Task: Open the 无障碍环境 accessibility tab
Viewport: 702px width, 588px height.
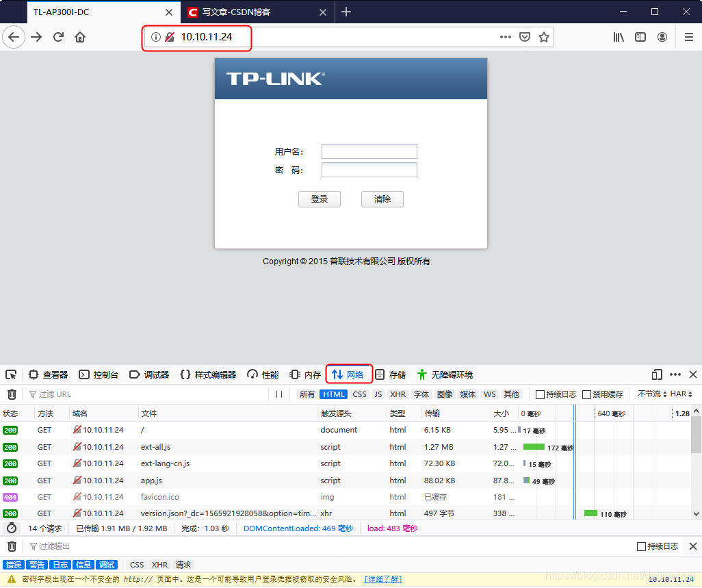Action: (445, 374)
